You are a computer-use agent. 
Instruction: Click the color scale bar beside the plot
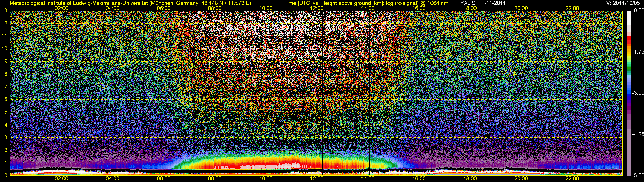[x=629, y=93]
